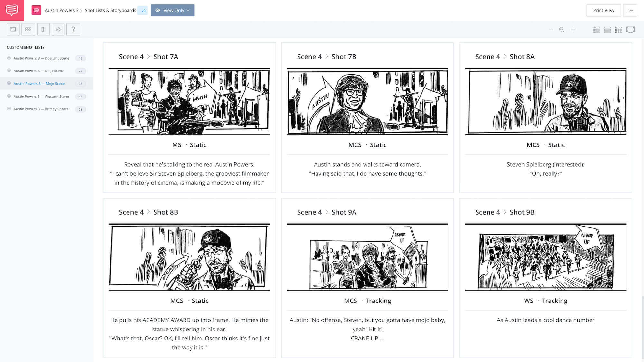Open Austin Powers 3 breadcrumb link
644x362 pixels.
tap(62, 10)
